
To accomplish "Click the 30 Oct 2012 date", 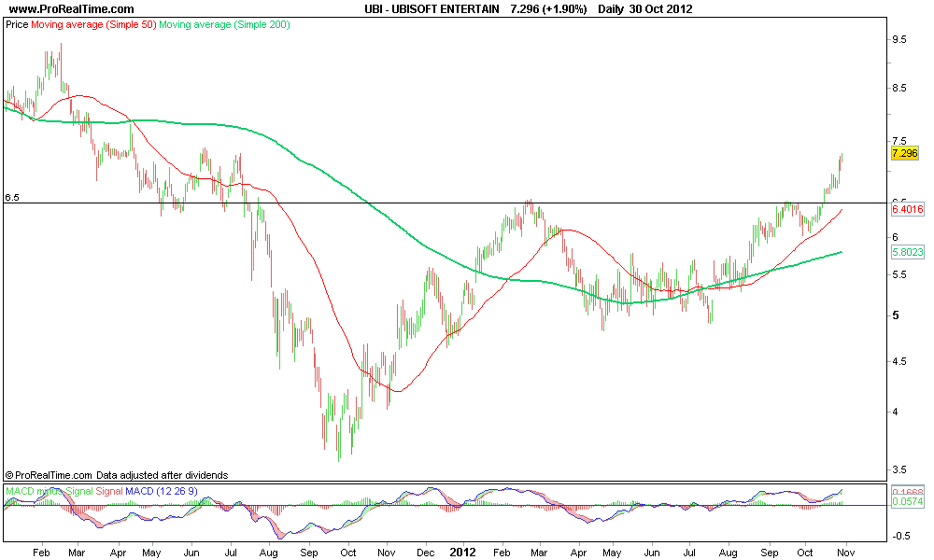I will (660, 9).
